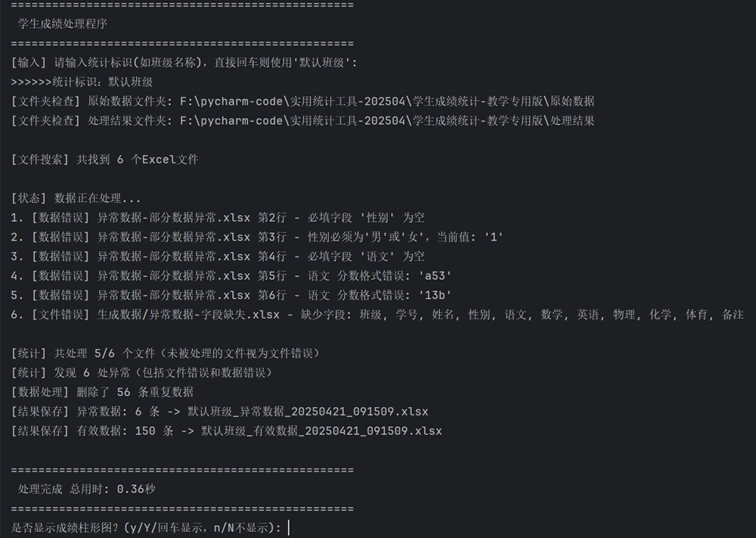Click the 异常数据-字段缺失.xlsx file error line
The width and height of the screenshot is (756, 538).
[x=377, y=315]
